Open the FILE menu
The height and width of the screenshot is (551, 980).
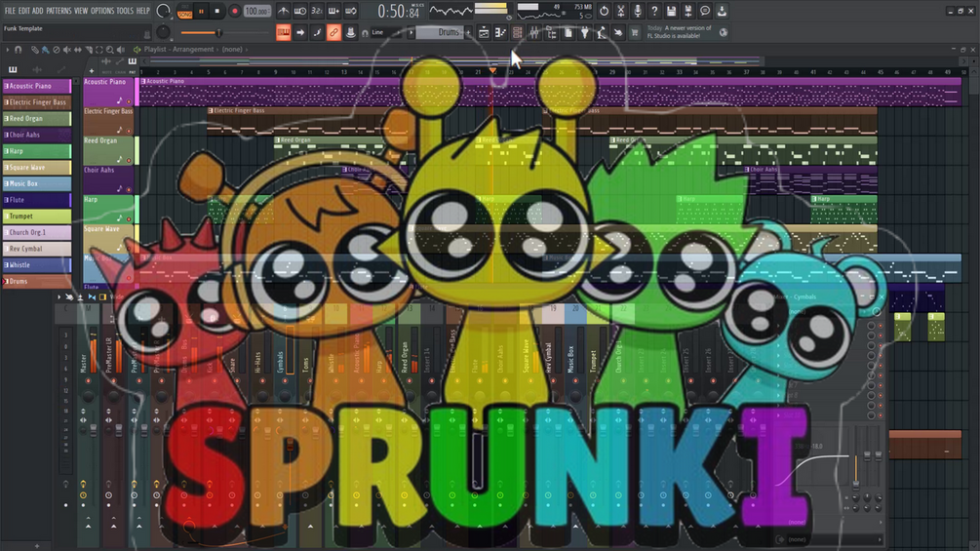[10, 11]
